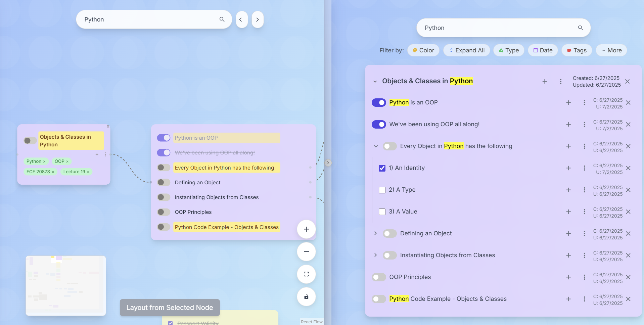Add child to Objects & Classes in Python header
644x325 pixels.
545,81
